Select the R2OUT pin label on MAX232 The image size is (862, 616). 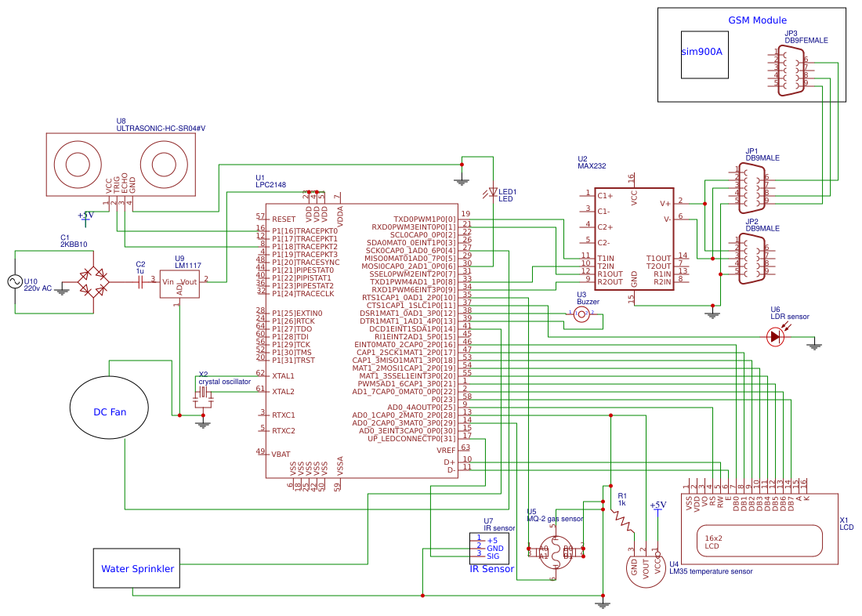click(610, 282)
